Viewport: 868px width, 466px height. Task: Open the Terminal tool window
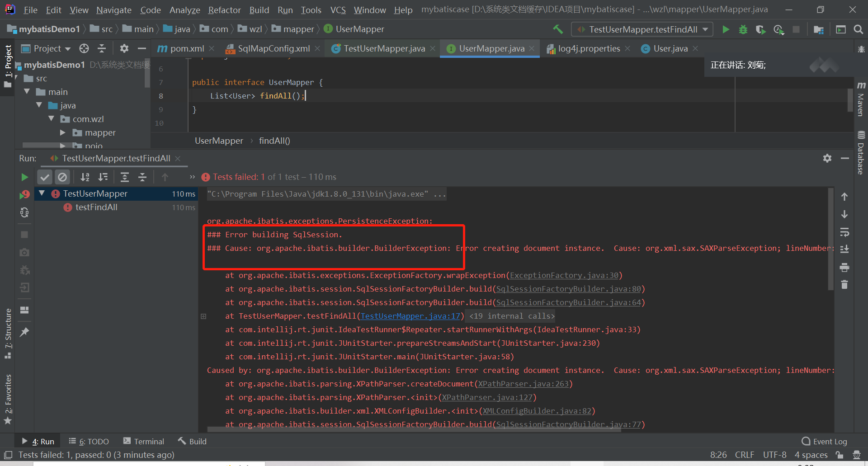click(x=144, y=442)
